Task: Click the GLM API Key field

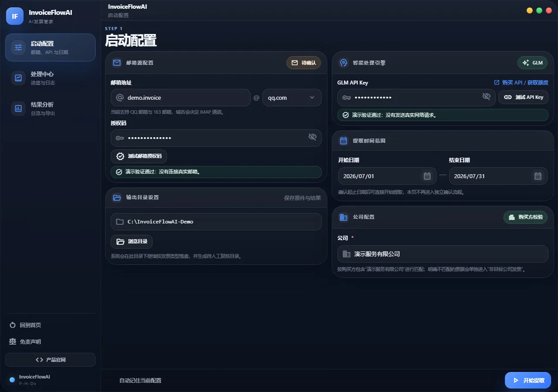Action: (416, 98)
